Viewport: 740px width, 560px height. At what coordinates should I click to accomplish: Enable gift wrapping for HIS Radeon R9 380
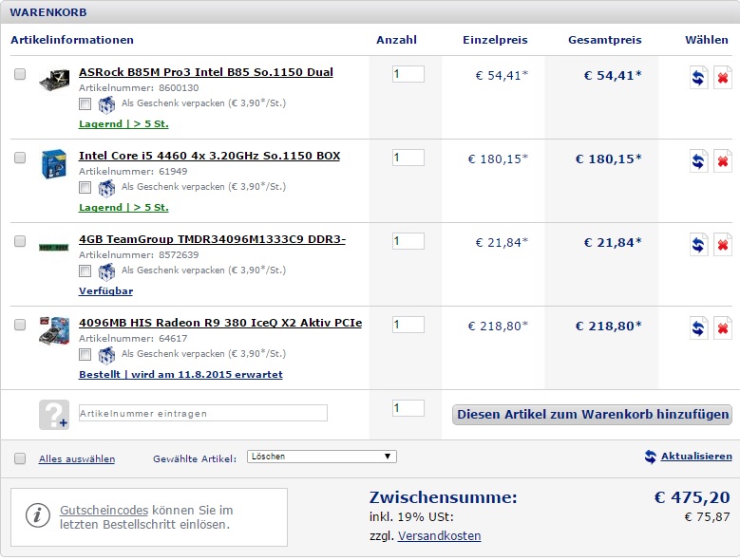pos(85,354)
